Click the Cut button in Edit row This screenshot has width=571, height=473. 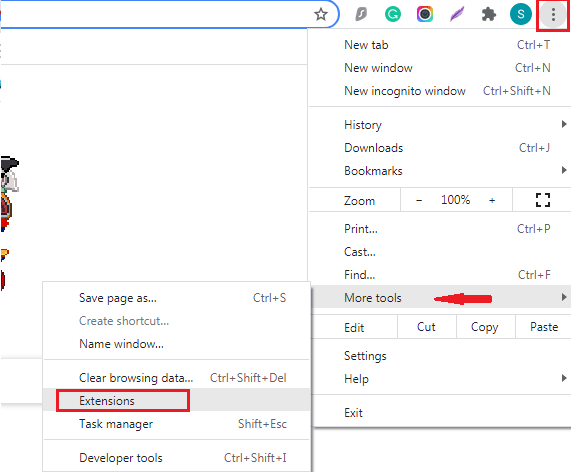pos(426,327)
